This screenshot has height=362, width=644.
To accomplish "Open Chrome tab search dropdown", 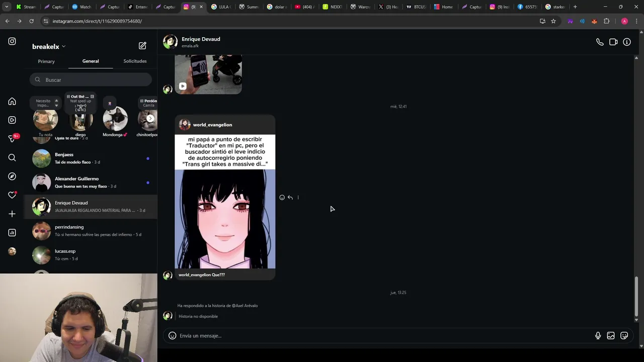I will [7, 7].
